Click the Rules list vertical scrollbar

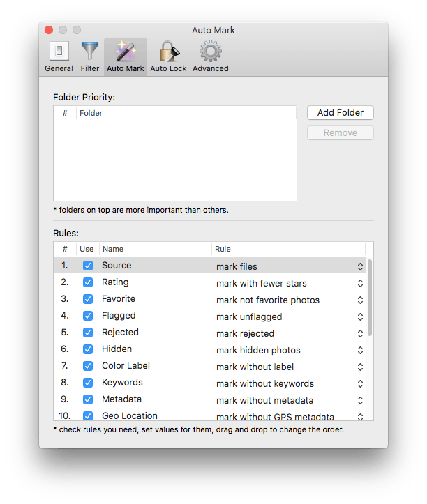(370, 298)
